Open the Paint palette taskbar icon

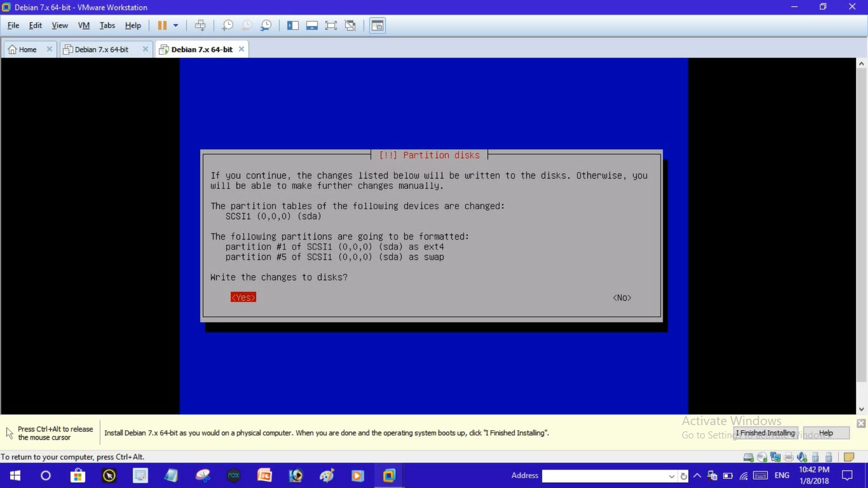(x=327, y=475)
